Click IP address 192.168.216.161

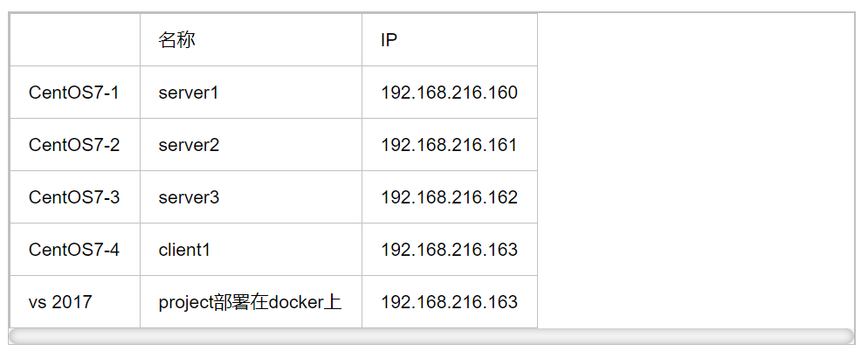[x=449, y=145]
